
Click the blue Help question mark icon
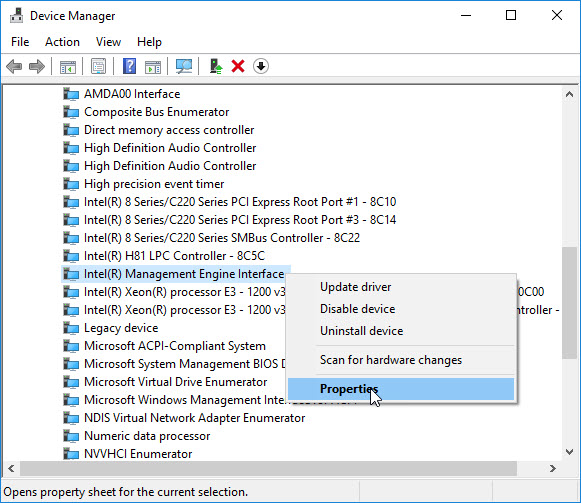coord(129,67)
